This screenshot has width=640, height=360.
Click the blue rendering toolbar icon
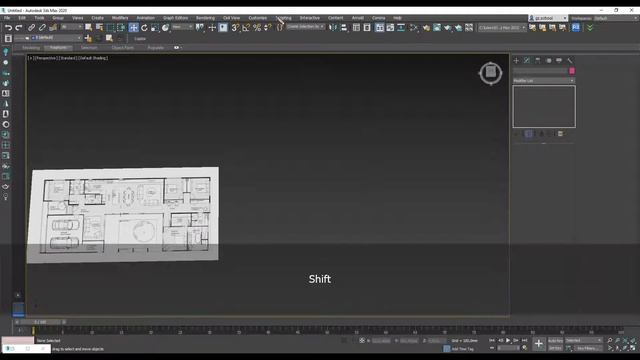[576, 28]
